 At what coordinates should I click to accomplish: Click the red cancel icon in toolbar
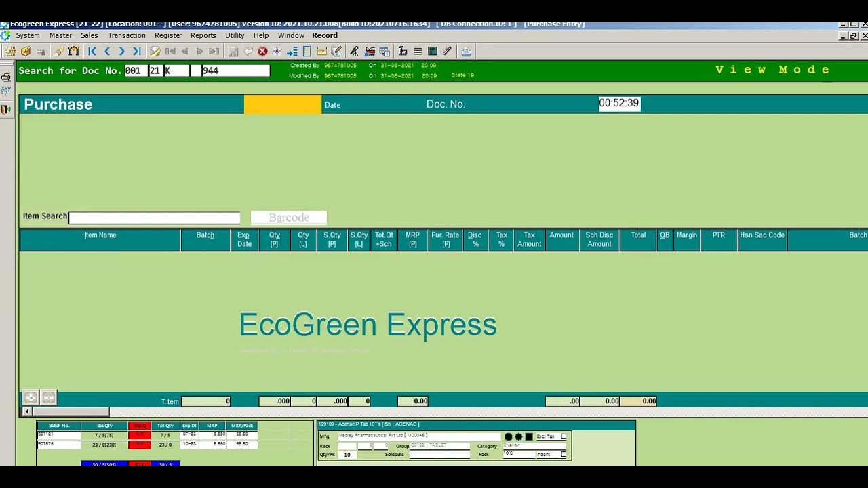point(262,52)
